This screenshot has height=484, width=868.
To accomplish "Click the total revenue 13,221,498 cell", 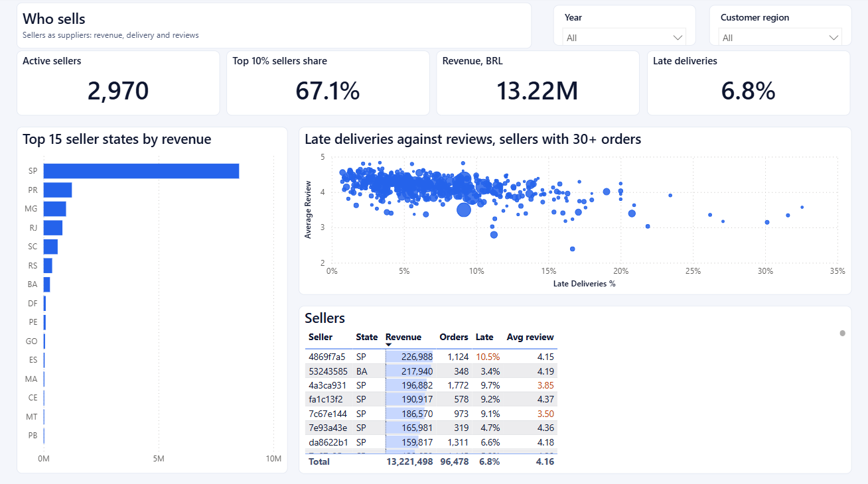I will coord(409,461).
